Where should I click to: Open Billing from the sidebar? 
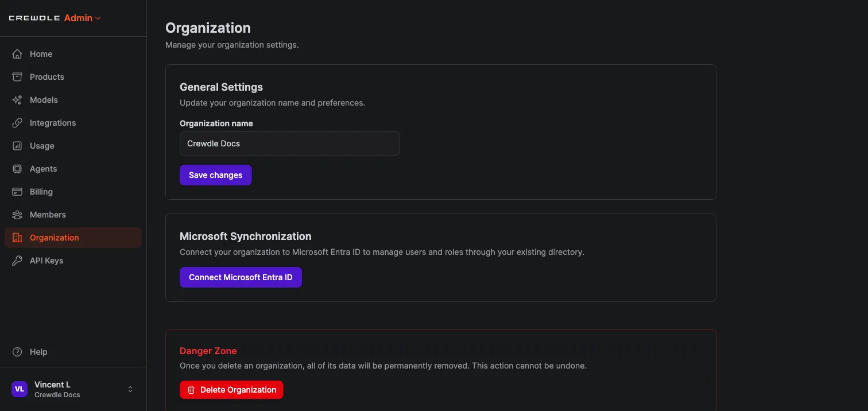73,192
